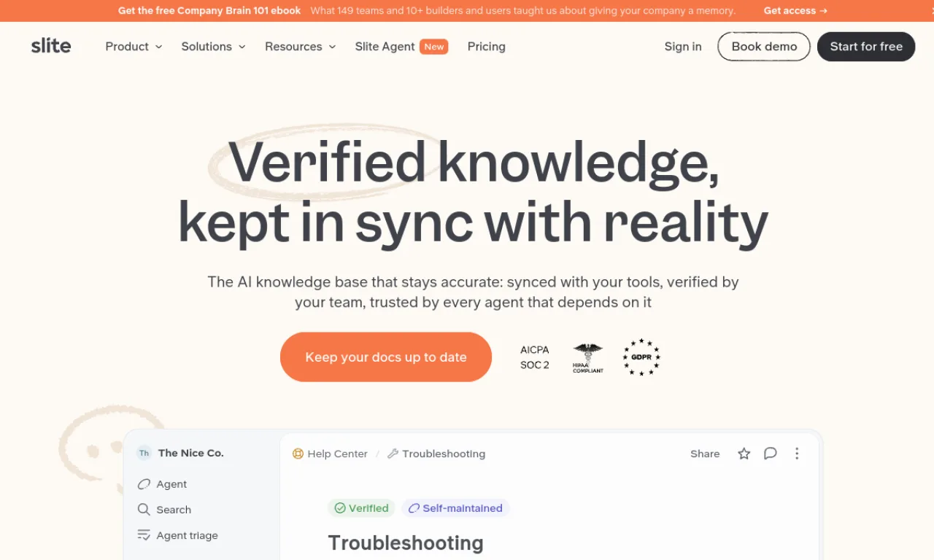Click the Verified badge

(x=361, y=508)
